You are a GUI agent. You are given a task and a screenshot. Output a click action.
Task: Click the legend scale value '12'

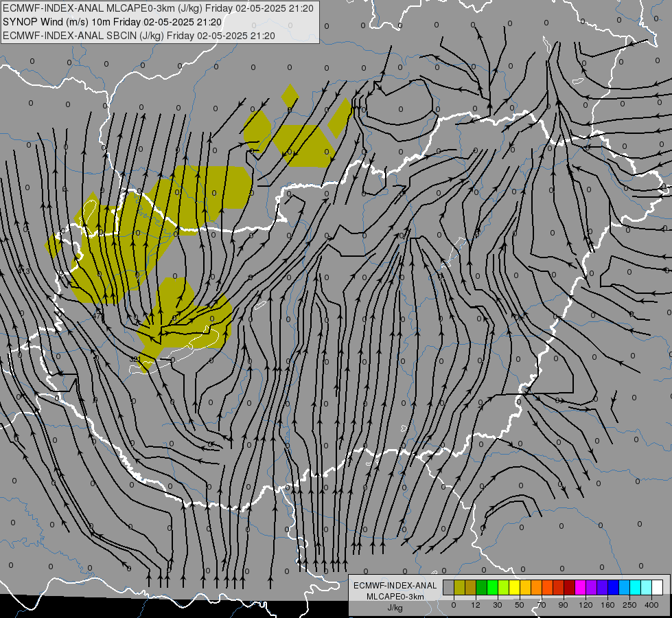476,605
